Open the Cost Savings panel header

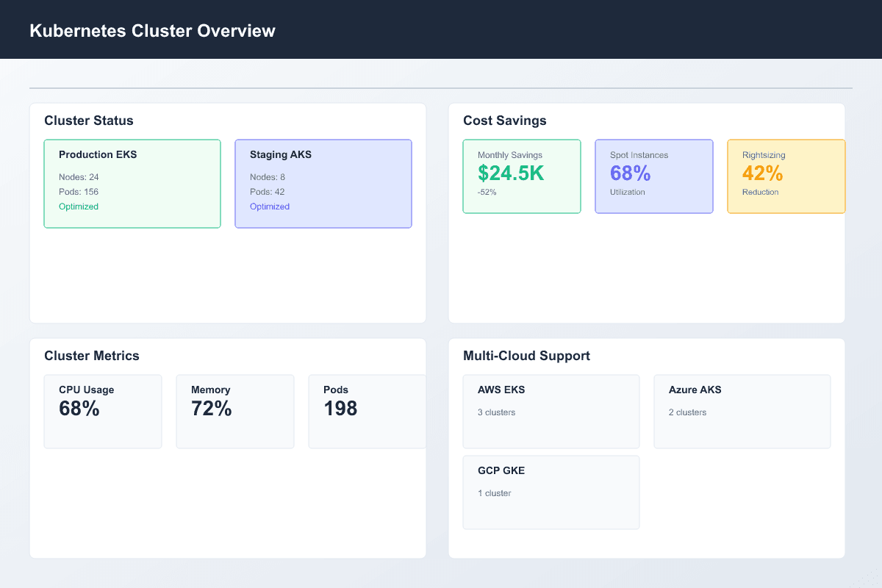[505, 121]
